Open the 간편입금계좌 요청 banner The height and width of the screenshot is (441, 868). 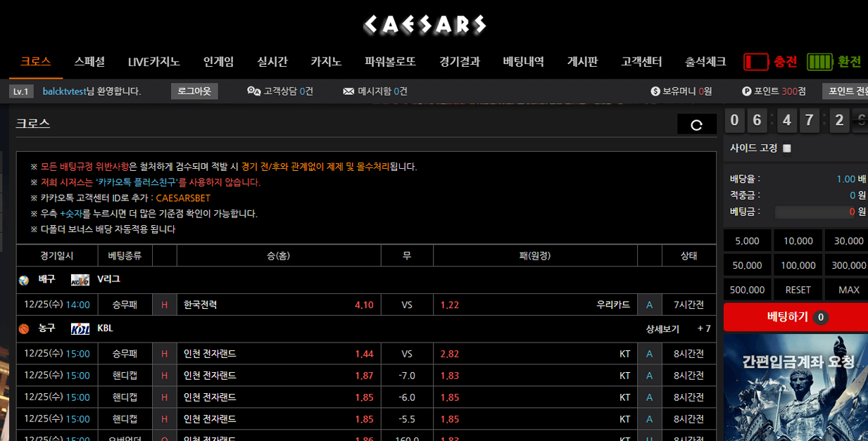(796, 386)
